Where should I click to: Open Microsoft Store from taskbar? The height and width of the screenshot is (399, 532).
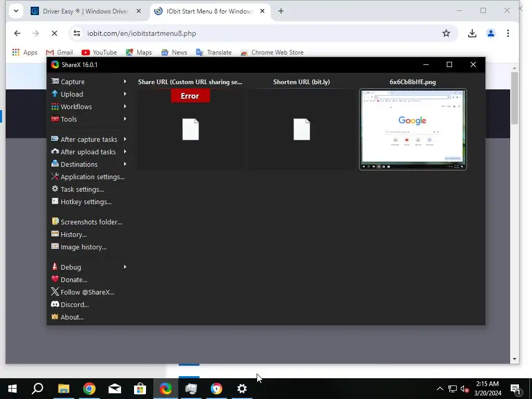click(140, 389)
